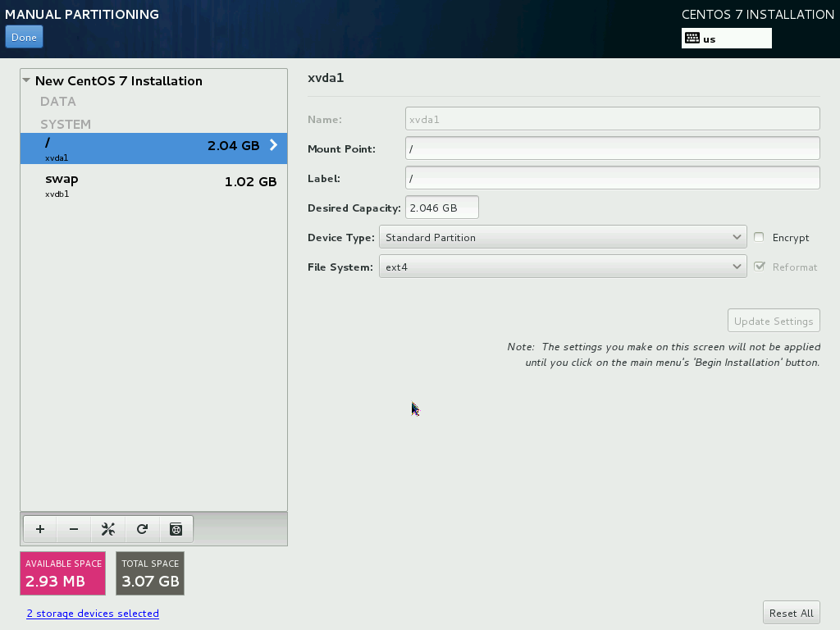This screenshot has width=840, height=630.
Task: Click the CENTOS 7 INSTALLATION title
Action: pyautogui.click(x=757, y=15)
